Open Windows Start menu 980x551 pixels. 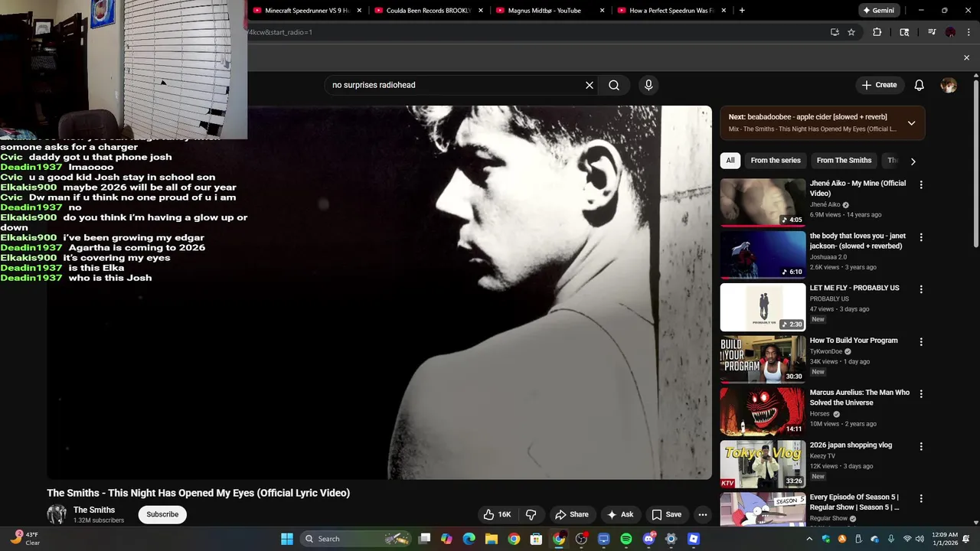287,539
